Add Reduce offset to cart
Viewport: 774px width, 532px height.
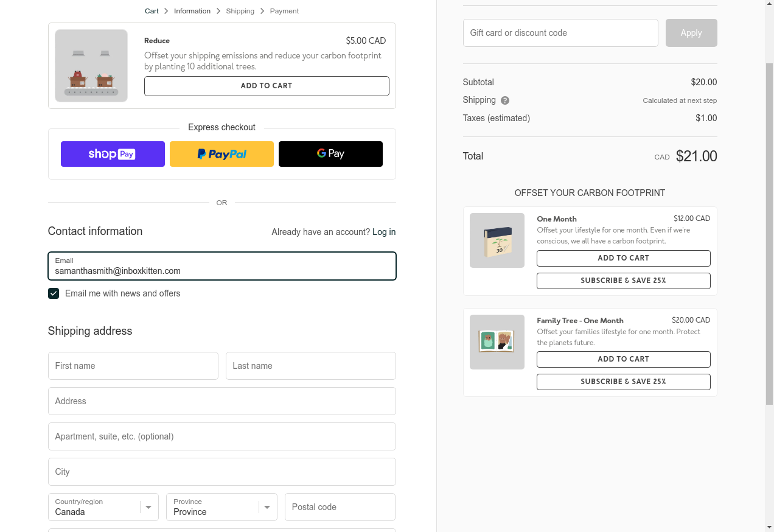click(267, 86)
